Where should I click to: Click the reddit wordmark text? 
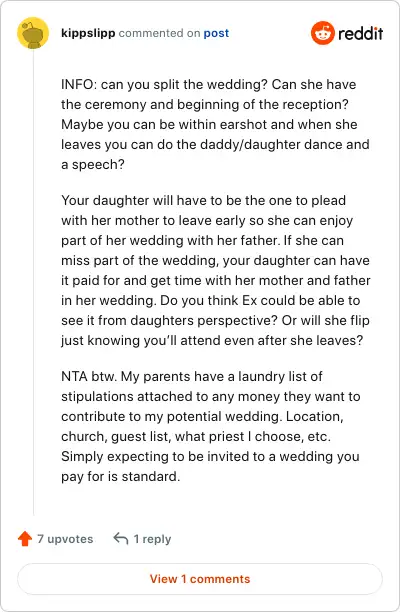(361, 34)
